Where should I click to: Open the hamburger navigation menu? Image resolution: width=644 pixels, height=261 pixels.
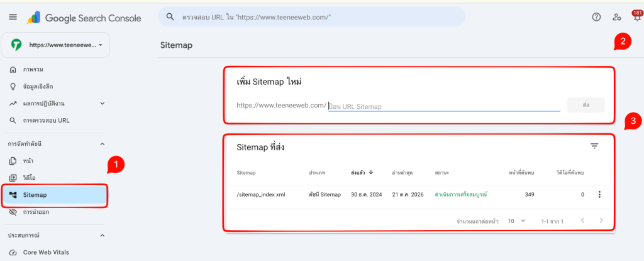13,17
